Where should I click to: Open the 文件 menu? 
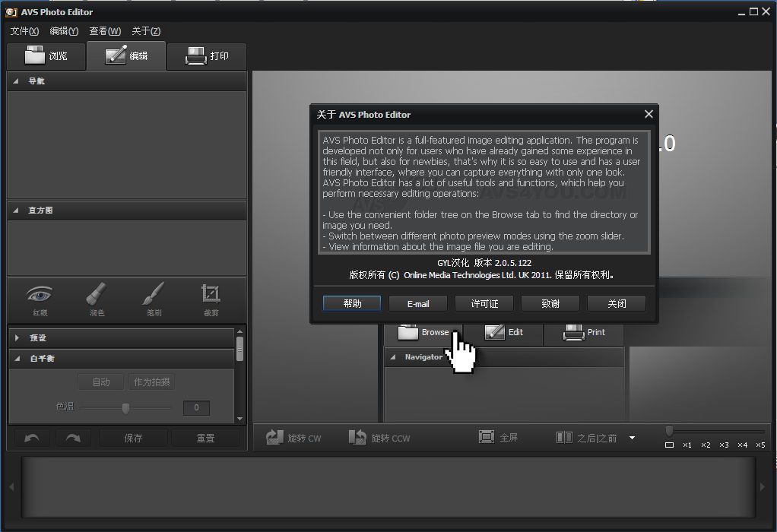(24, 31)
